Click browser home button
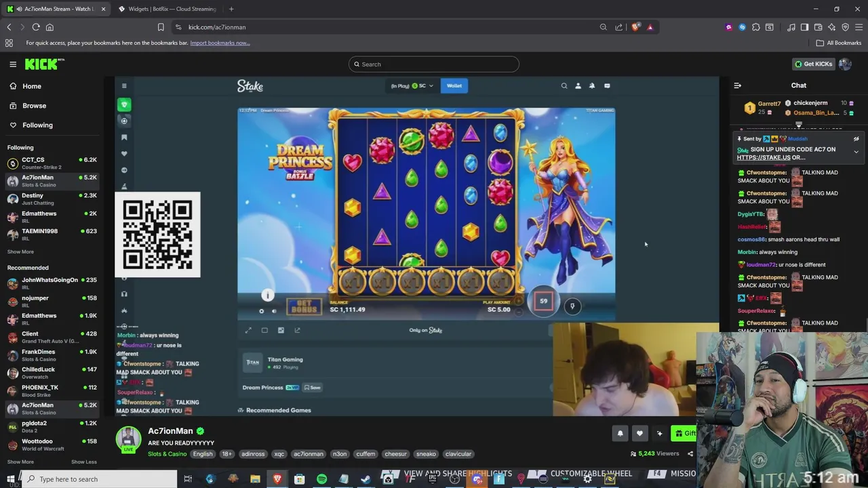The height and width of the screenshot is (488, 868). (50, 27)
